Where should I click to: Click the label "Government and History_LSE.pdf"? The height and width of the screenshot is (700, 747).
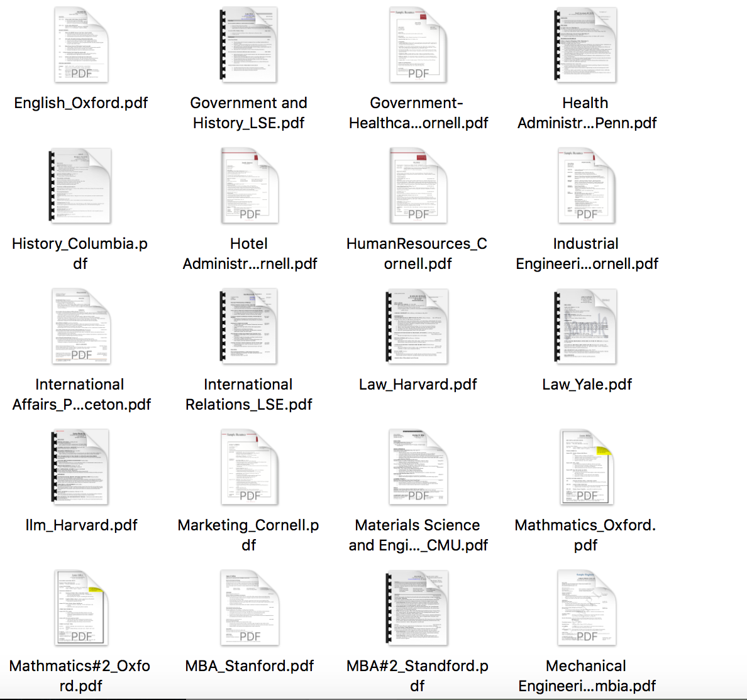[x=248, y=113]
